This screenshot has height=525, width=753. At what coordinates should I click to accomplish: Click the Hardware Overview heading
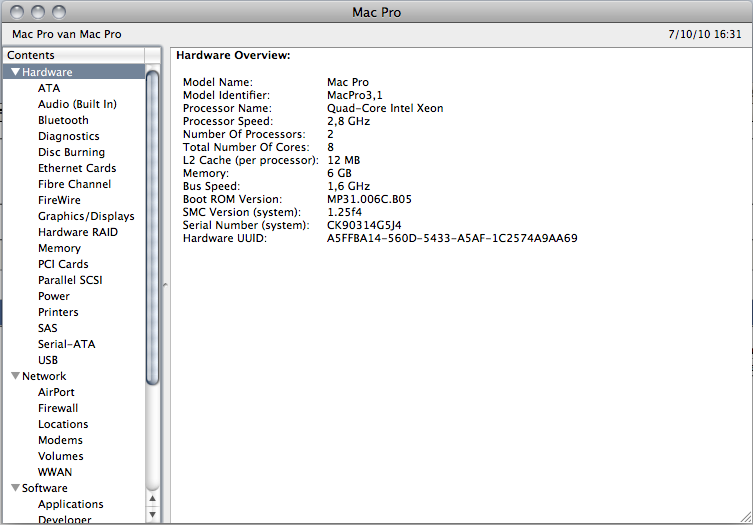[x=233, y=55]
